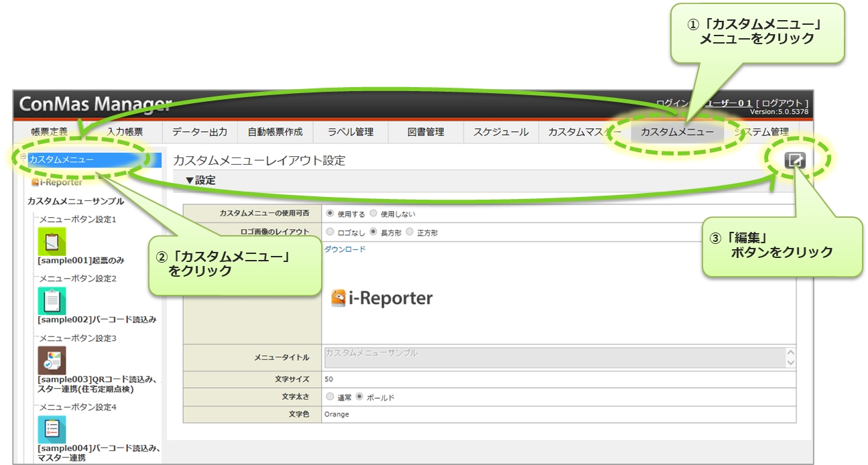Select メニューボタン設定3 tree item
Viewport: 868px width, 465px height.
(78, 338)
